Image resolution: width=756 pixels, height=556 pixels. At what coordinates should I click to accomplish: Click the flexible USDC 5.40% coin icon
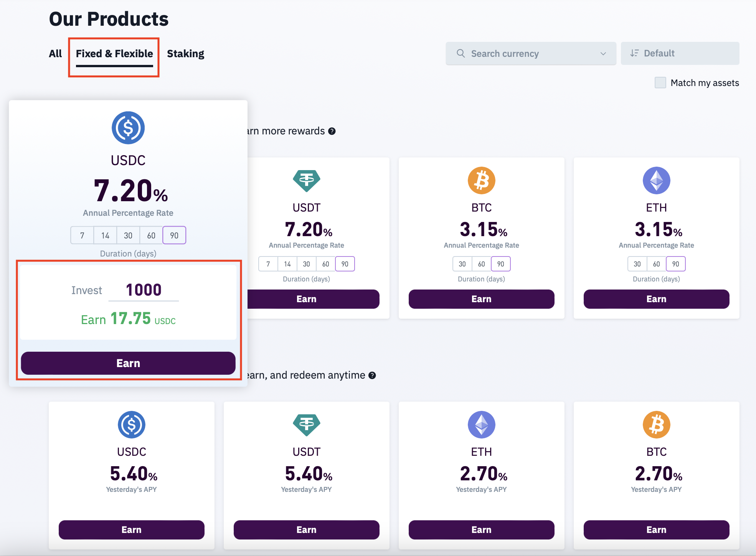tap(131, 425)
